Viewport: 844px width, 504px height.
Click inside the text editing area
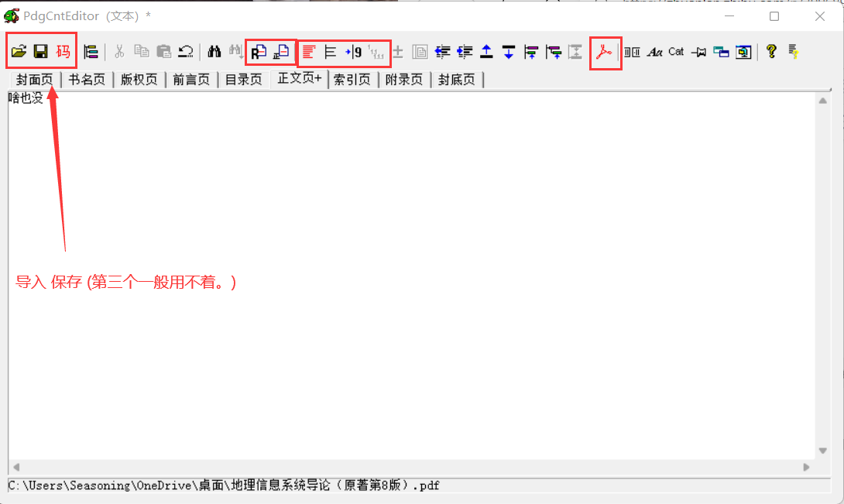click(x=387, y=271)
